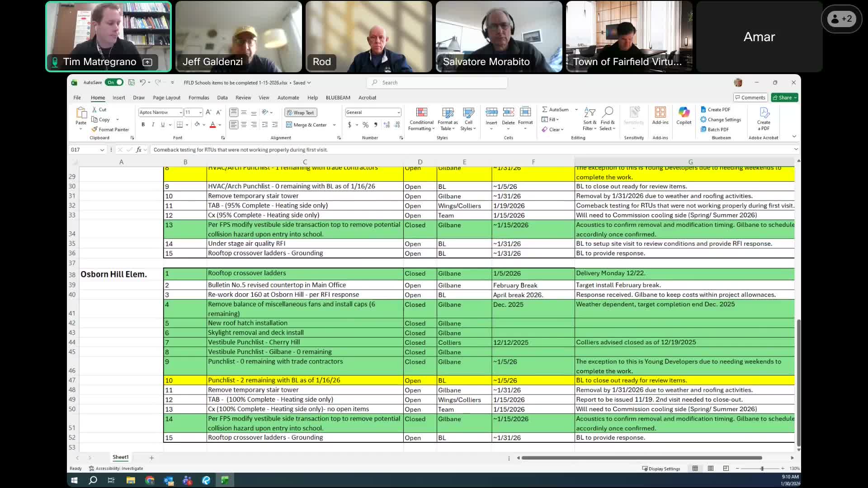Open the Merge & Center dropdown arrow
Screen dimensions: 868x488
tap(334, 125)
